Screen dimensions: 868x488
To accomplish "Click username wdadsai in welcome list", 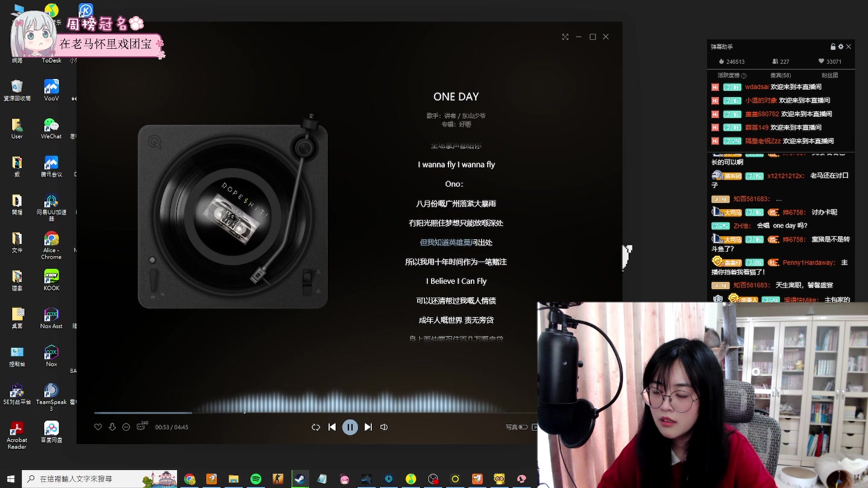I will tap(756, 87).
